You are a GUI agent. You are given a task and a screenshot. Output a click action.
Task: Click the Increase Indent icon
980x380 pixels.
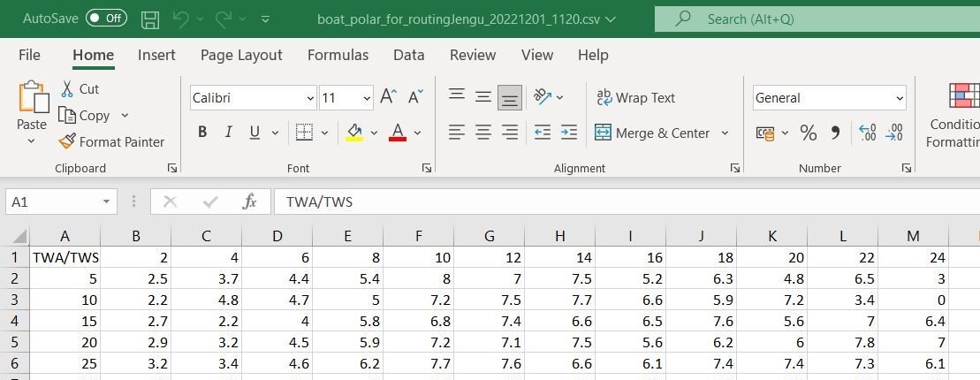coord(569,133)
